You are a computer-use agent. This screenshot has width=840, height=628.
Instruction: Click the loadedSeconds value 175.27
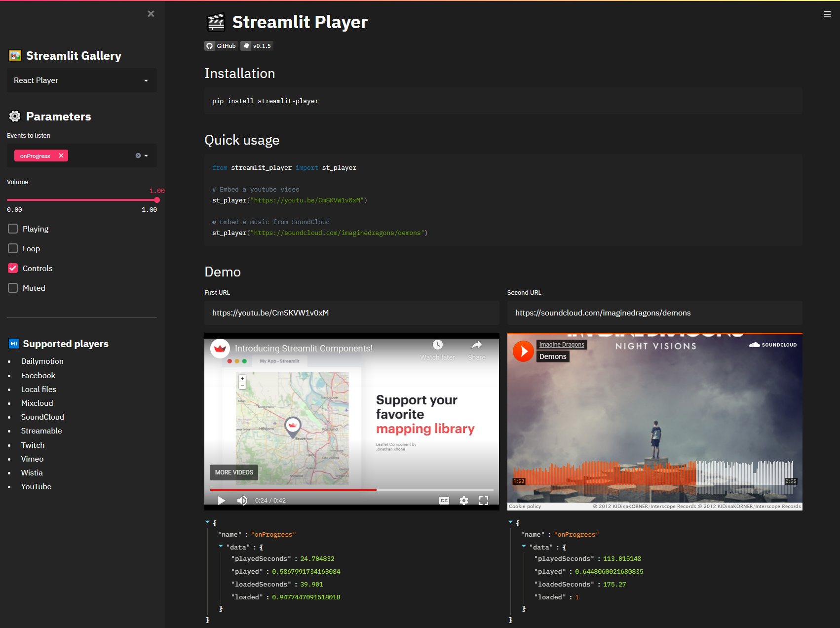614,585
